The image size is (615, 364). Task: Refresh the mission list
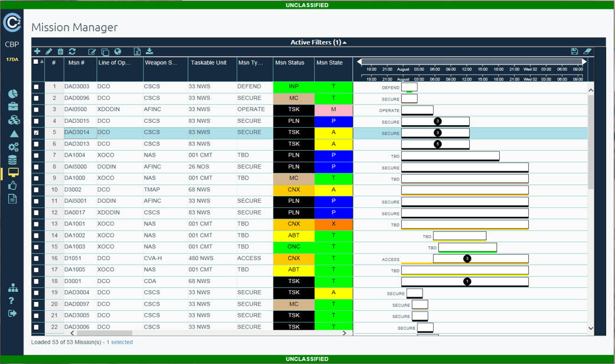(72, 52)
